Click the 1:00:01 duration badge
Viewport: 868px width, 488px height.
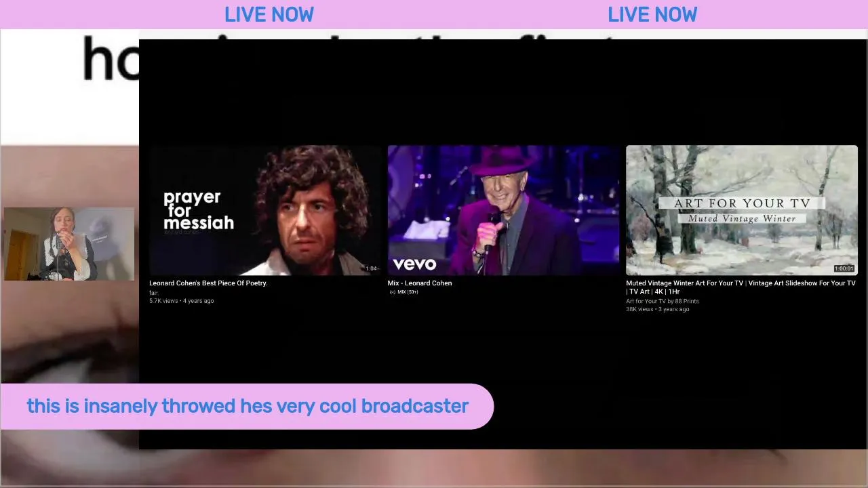click(x=844, y=268)
